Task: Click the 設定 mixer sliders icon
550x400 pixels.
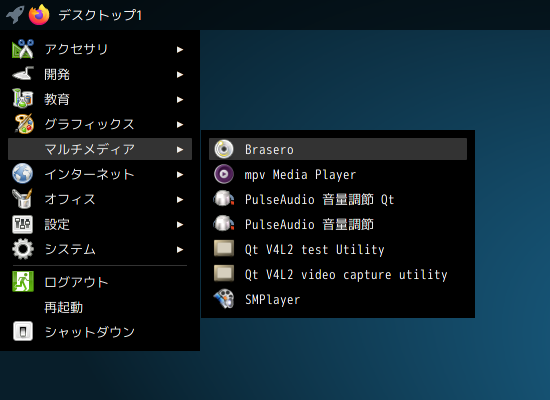Action: click(22, 224)
